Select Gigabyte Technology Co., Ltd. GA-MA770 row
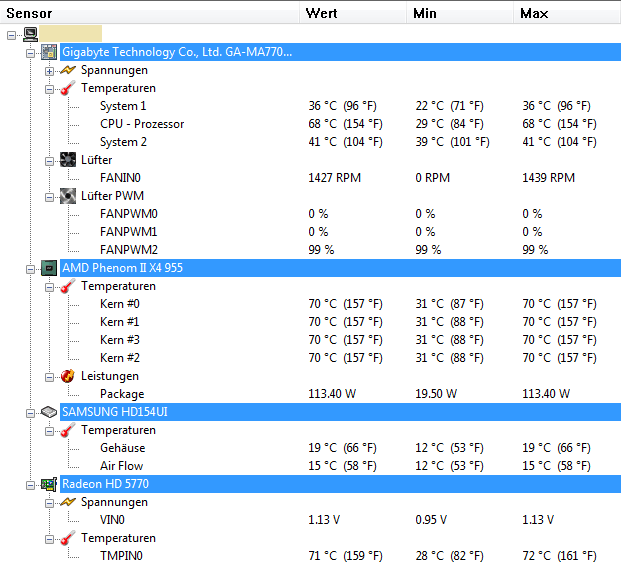The height and width of the screenshot is (577, 621). pyautogui.click(x=341, y=52)
